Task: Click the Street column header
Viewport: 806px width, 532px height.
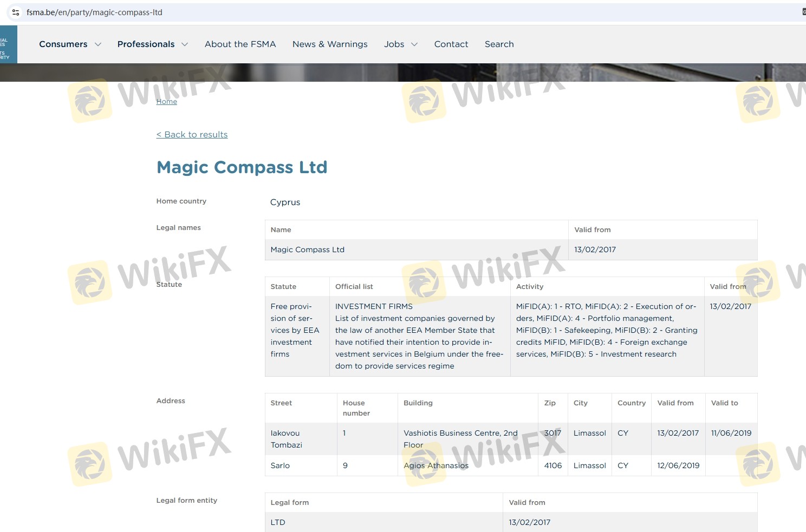Action: [282, 403]
